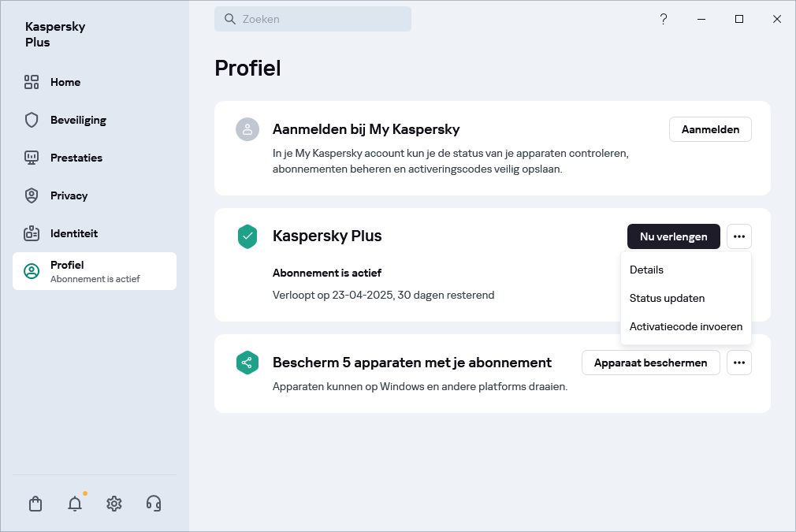The height and width of the screenshot is (532, 796).
Task: Select Activatiecode invoeren menu entry
Action: tap(686, 326)
